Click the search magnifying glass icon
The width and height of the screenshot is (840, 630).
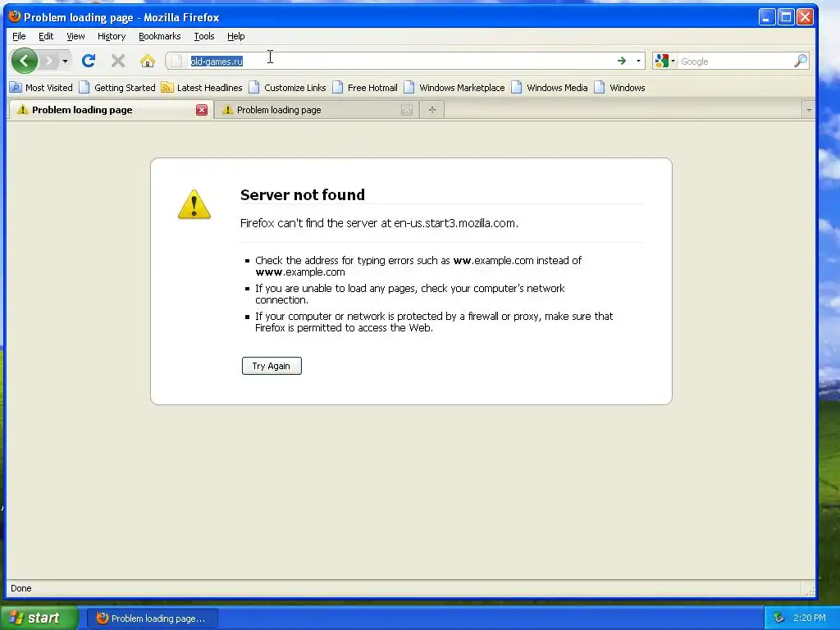pyautogui.click(x=801, y=61)
